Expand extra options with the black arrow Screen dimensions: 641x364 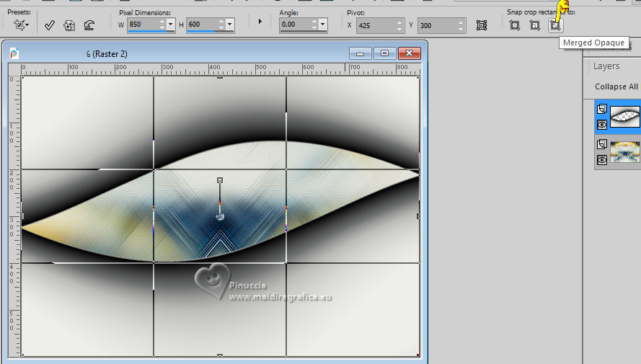(x=260, y=21)
